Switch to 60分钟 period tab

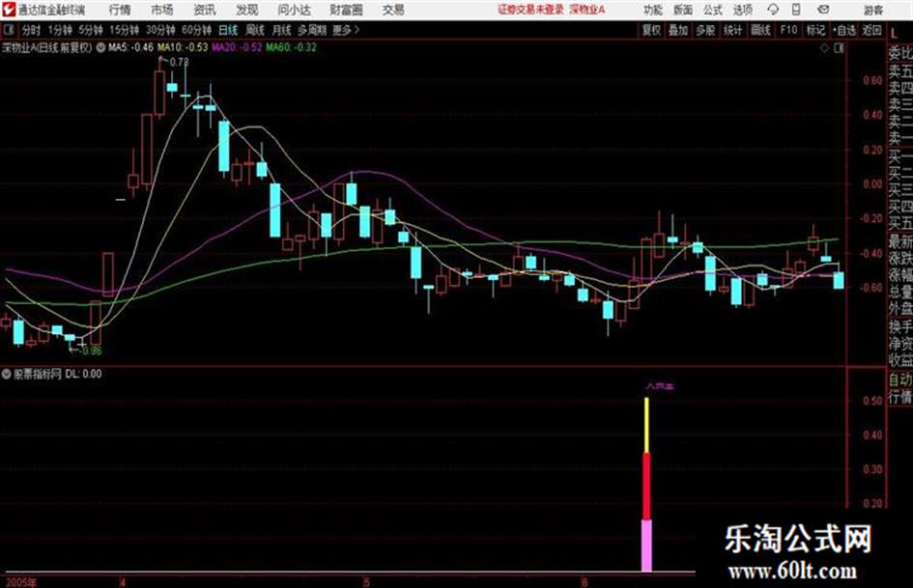[x=196, y=30]
